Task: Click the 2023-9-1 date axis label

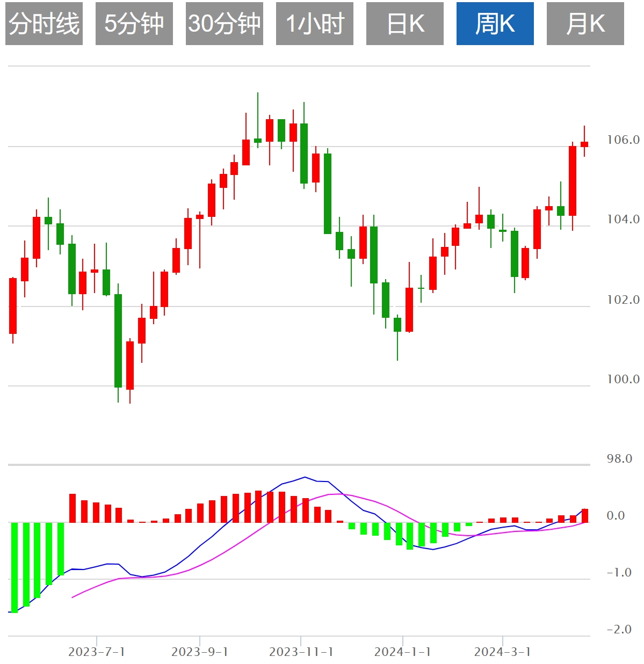Action: point(200,652)
